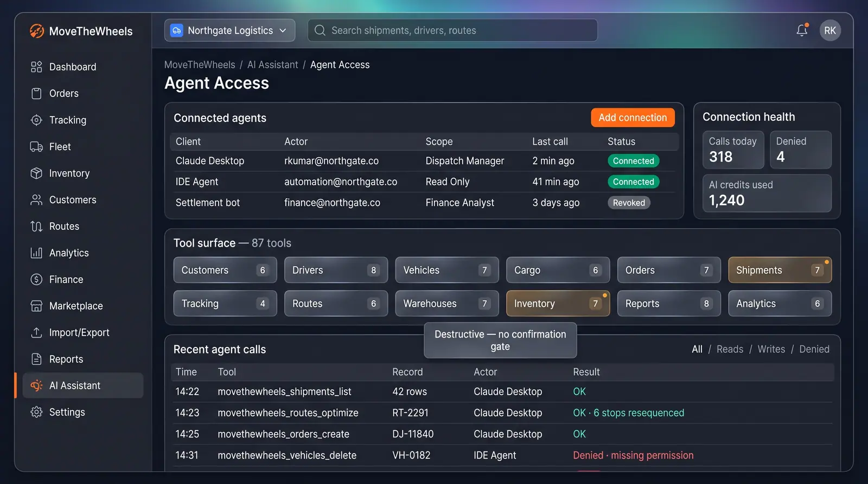Open the Marketplace store icon
Screen dimensions: 868x484
(x=36, y=306)
